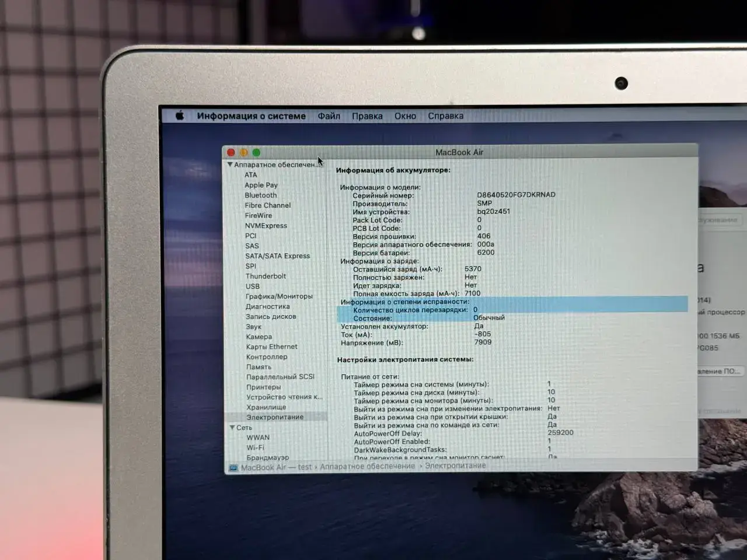The image size is (747, 560).
Task: Click the MacBook Air window title
Action: pos(459,152)
